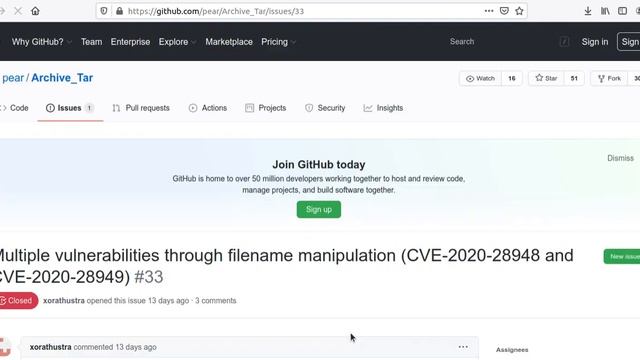Save page to Pocket icon

(504, 11)
